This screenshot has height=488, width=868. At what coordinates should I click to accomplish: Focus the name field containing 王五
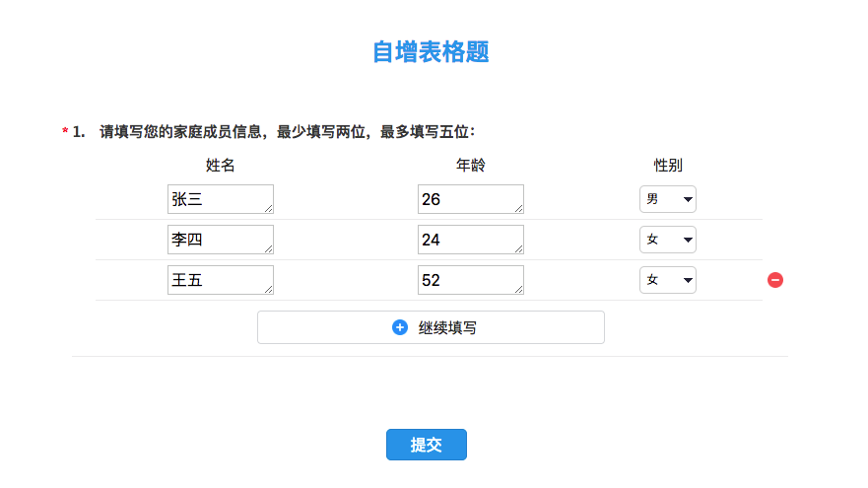coord(221,280)
